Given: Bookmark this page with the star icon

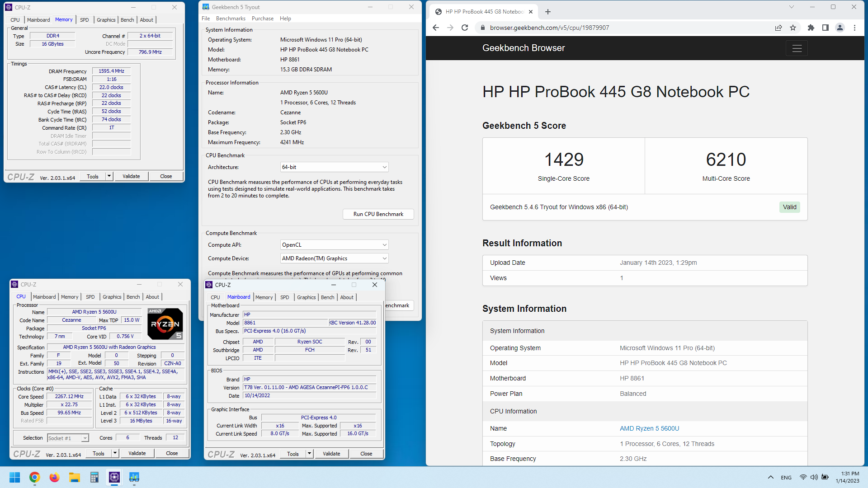Looking at the screenshot, I should pos(793,28).
